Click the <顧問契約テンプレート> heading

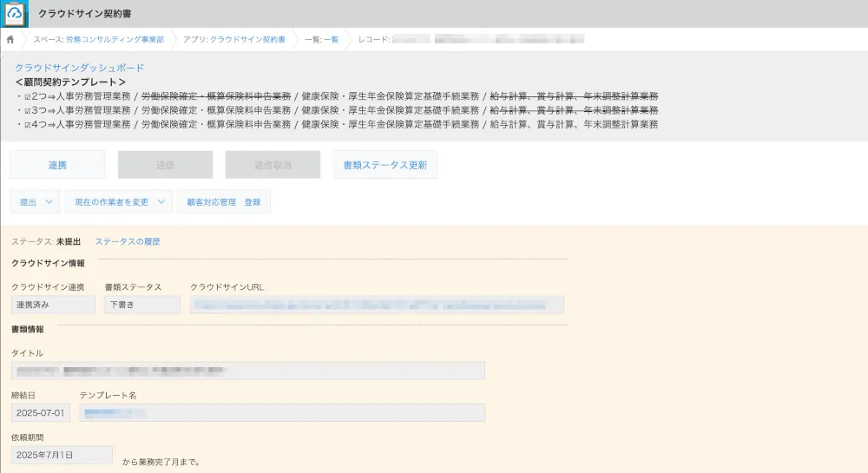click(x=70, y=82)
